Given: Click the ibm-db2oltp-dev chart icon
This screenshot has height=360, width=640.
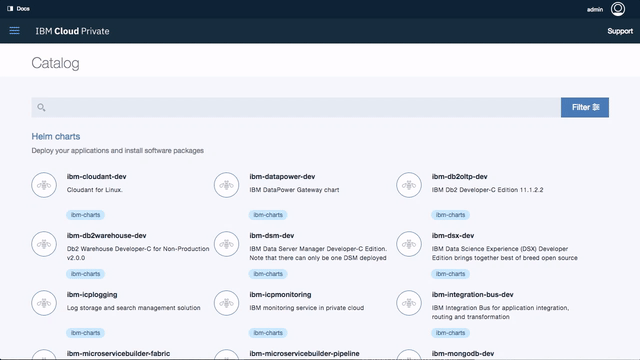Looking at the screenshot, I should [x=409, y=185].
